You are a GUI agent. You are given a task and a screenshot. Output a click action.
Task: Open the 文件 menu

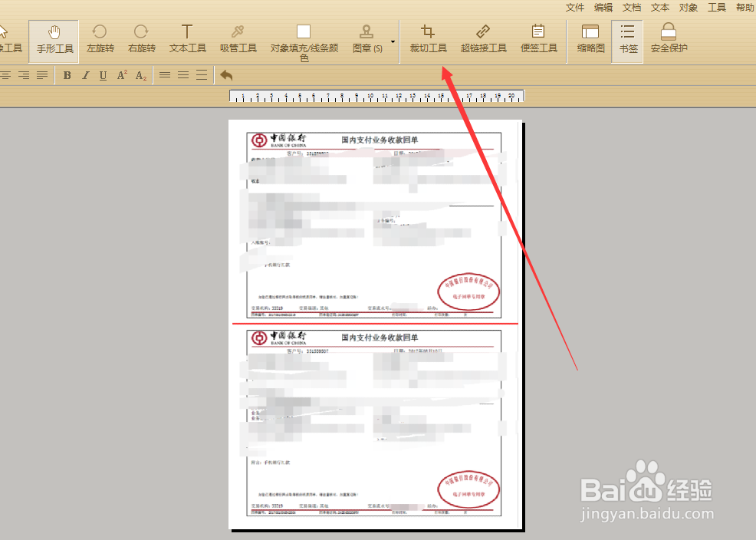pyautogui.click(x=575, y=7)
